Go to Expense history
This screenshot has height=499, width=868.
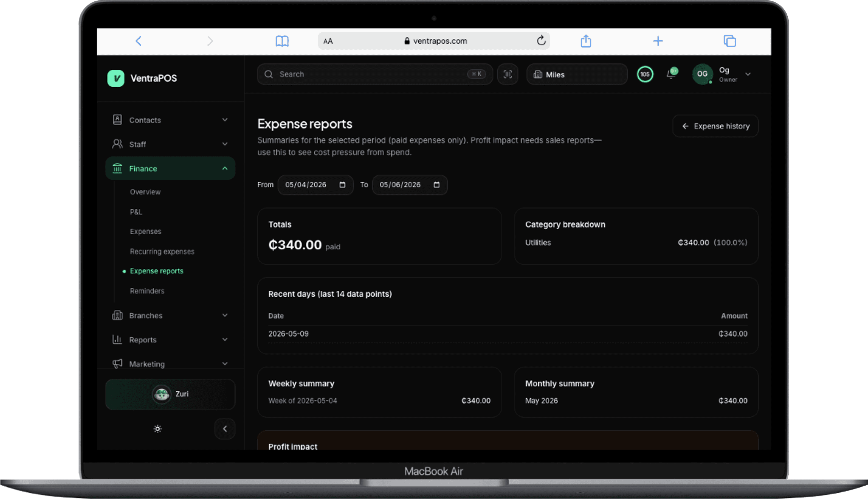[715, 126]
